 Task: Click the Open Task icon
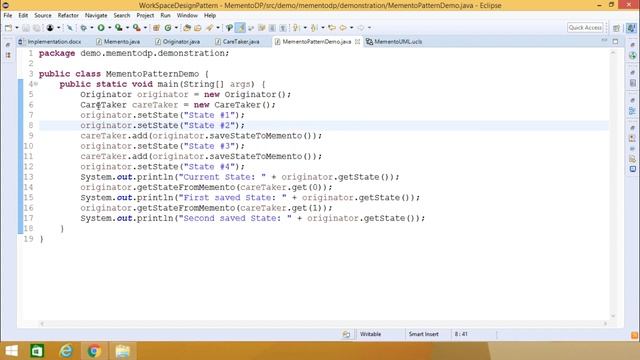[198, 28]
